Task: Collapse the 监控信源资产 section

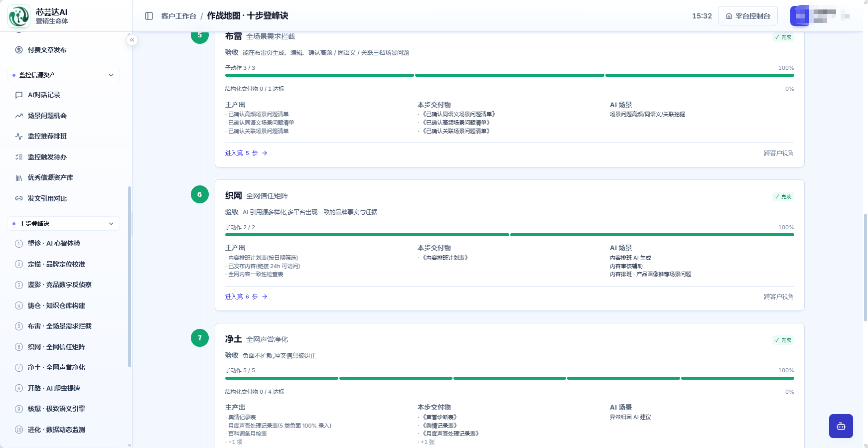Action: tap(63, 75)
